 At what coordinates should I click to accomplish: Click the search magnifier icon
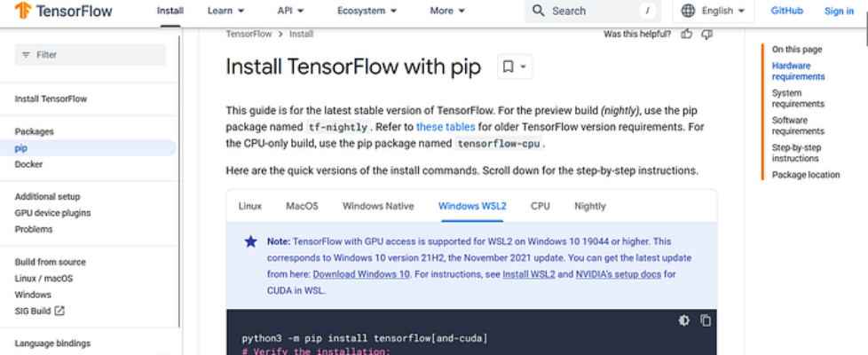pos(538,11)
